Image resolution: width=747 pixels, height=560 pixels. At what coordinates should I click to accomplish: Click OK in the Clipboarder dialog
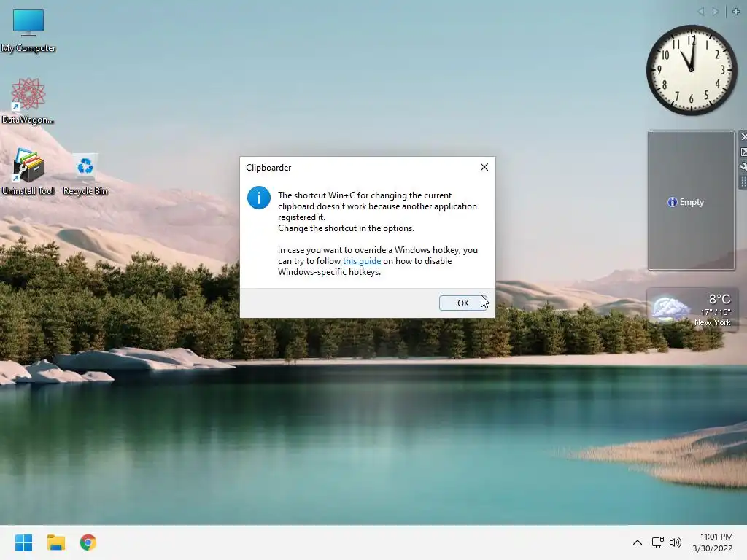click(463, 303)
